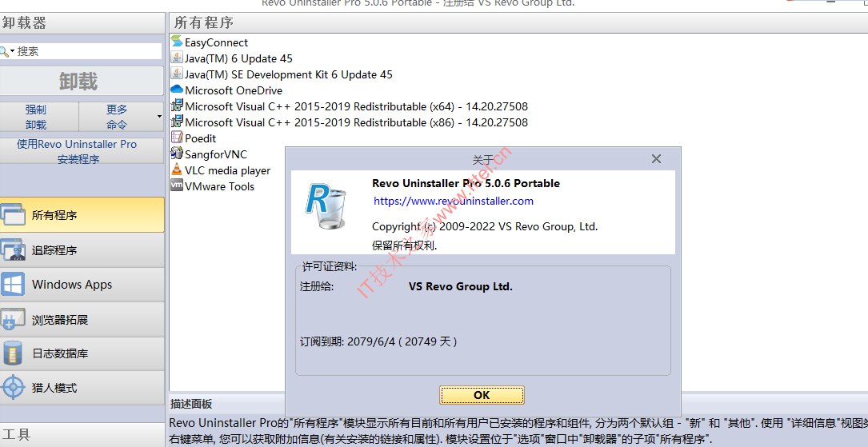Select Visual C++ 2015-2019 Redistributable (x86) entry
The image size is (868, 447).
(357, 122)
